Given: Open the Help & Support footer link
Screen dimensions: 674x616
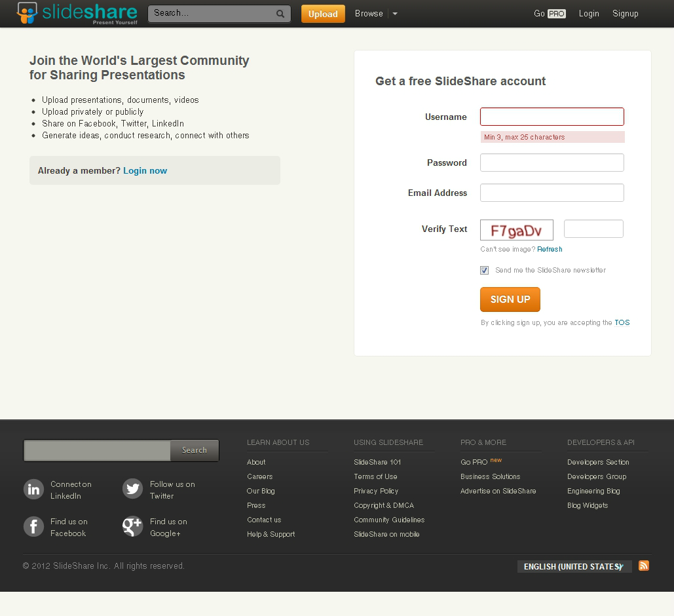Looking at the screenshot, I should 271,534.
